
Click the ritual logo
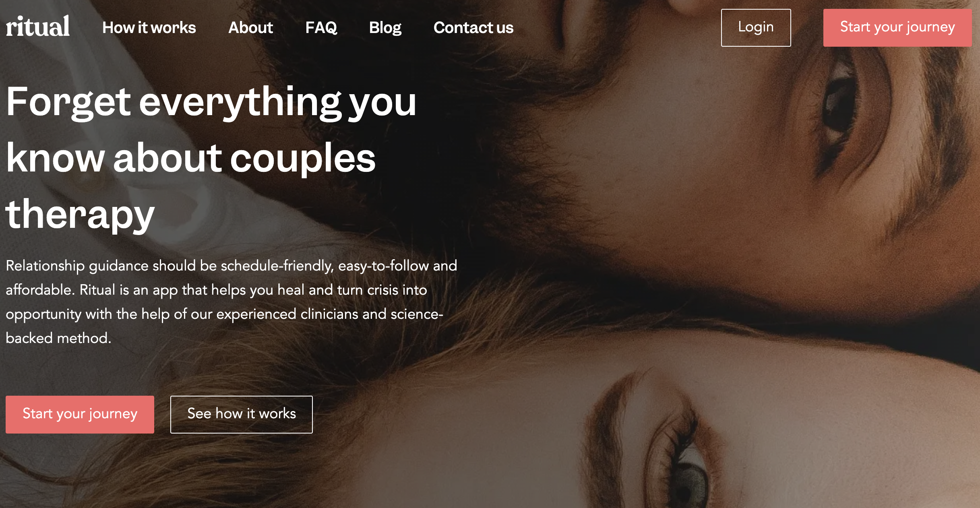coord(37,27)
